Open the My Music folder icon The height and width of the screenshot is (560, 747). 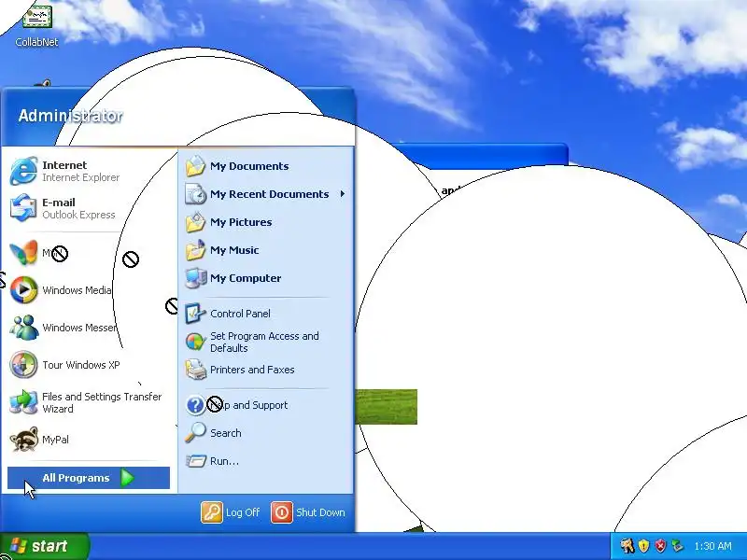pos(195,250)
